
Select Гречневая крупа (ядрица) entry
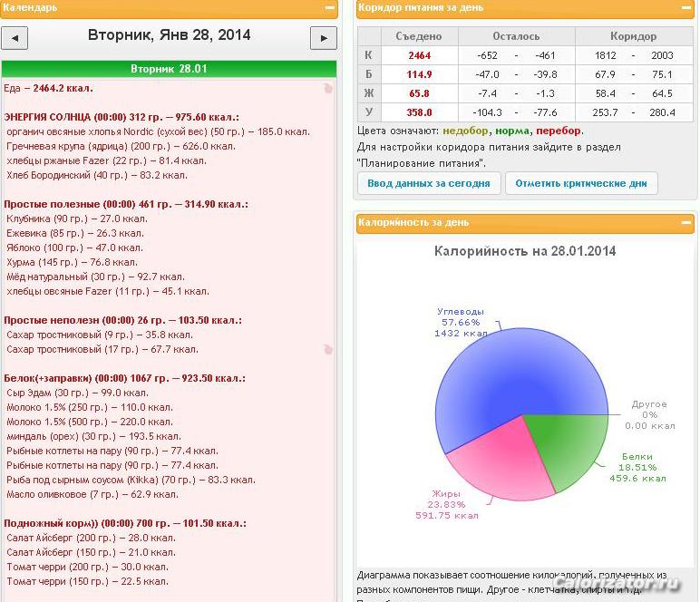[121, 146]
